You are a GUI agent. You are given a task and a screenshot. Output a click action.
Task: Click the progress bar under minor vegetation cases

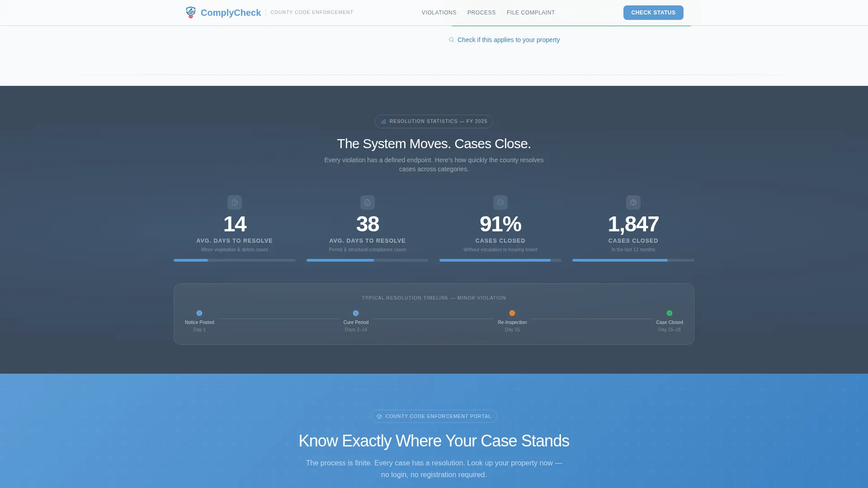coord(235,260)
